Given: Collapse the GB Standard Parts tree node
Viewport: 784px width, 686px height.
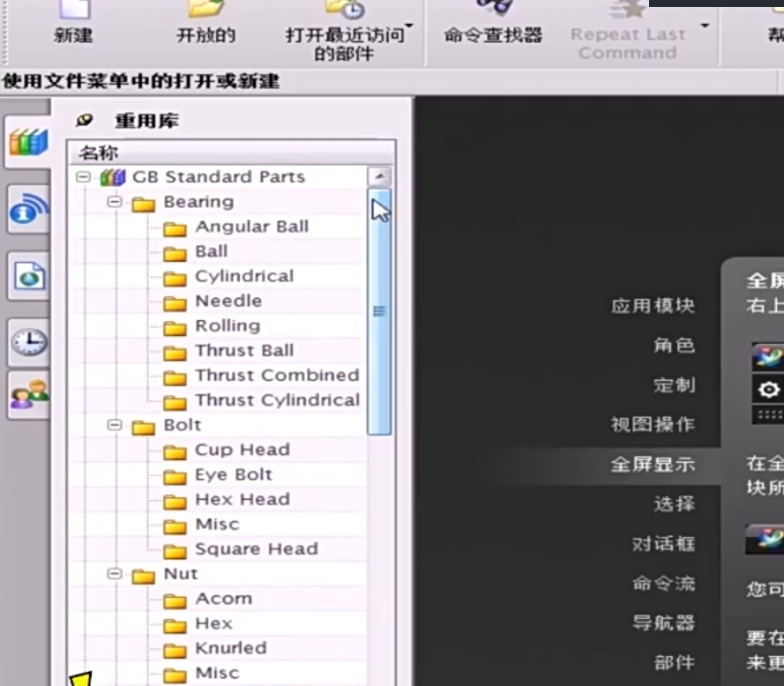Looking at the screenshot, I should pyautogui.click(x=84, y=177).
